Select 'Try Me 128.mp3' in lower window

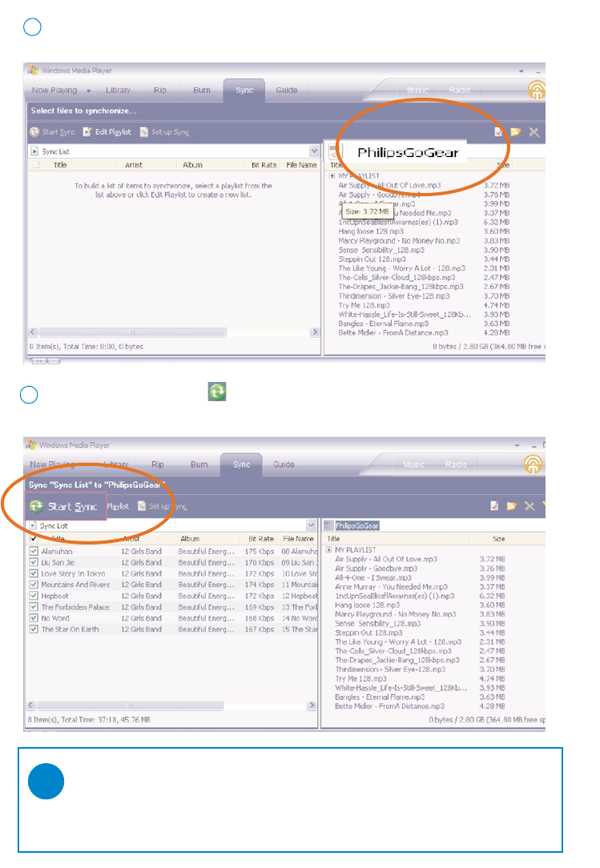point(360,679)
